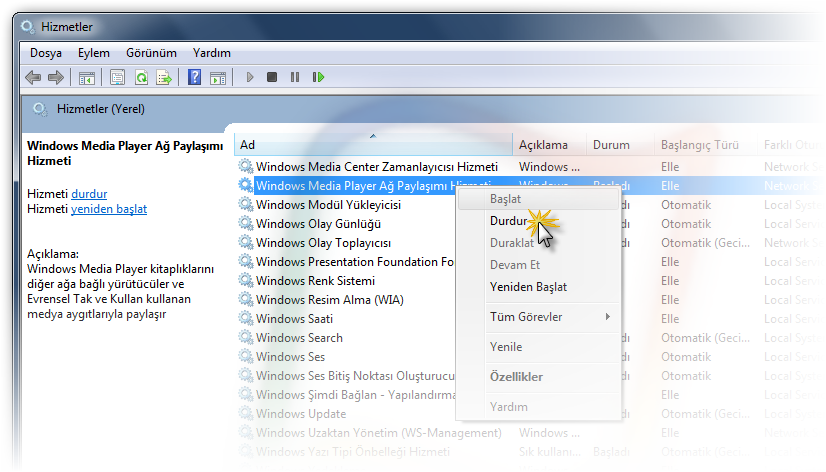This screenshot has width=826, height=472.
Task: Select Windows Uzaktan Yönetim (WS-Management) row
Action: coord(379,432)
